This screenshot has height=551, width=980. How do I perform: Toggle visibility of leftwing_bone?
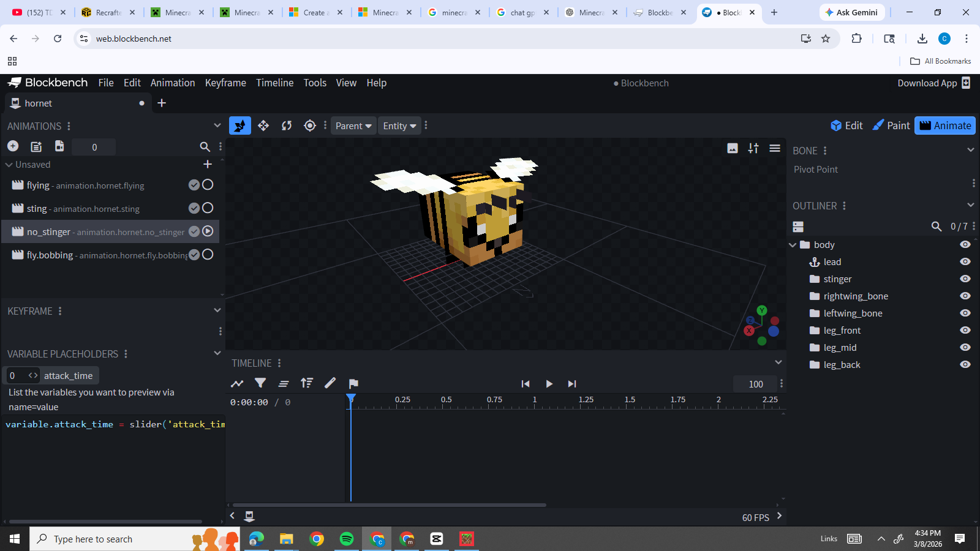965,313
